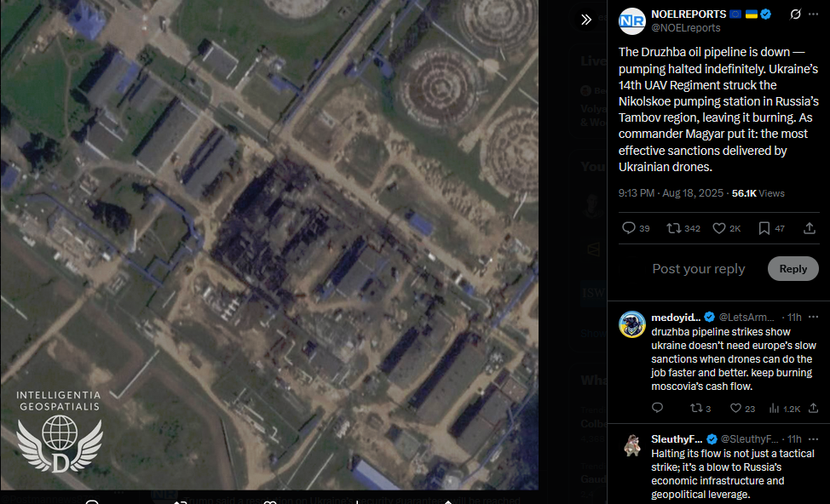This screenshot has height=504, width=830.
Task: Open @NOELreports handle link
Action: coord(685,28)
